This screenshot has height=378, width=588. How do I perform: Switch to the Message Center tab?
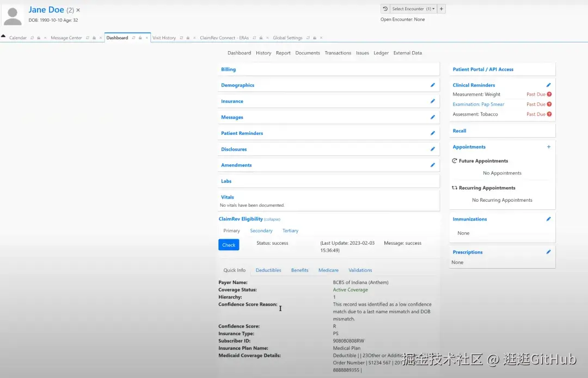coord(66,38)
